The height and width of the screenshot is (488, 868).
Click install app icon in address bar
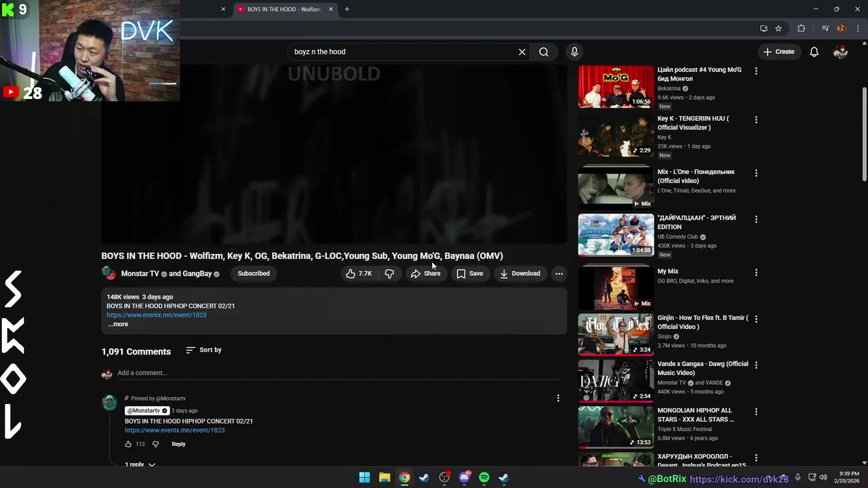point(764,28)
